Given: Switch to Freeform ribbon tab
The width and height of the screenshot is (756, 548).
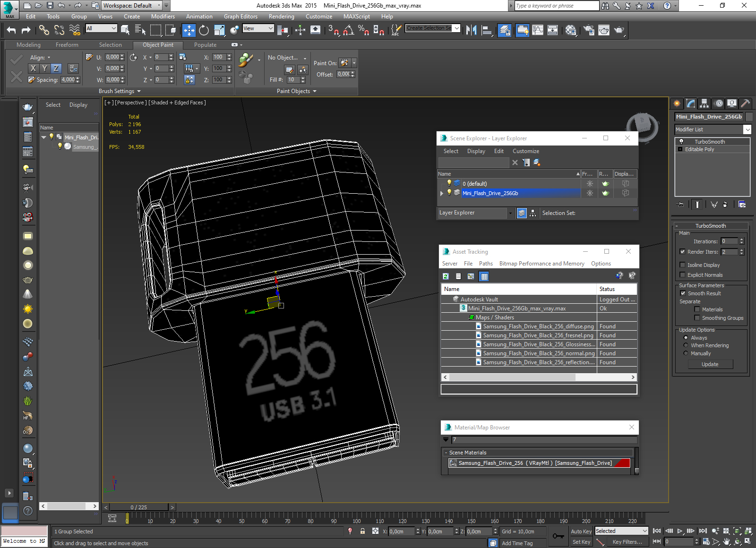Looking at the screenshot, I should [x=67, y=45].
